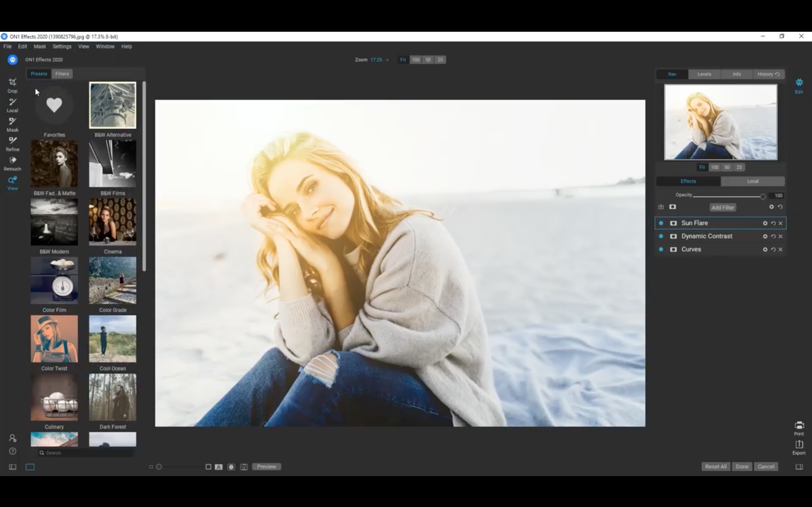Open Sun Flare filter settings gear

765,223
